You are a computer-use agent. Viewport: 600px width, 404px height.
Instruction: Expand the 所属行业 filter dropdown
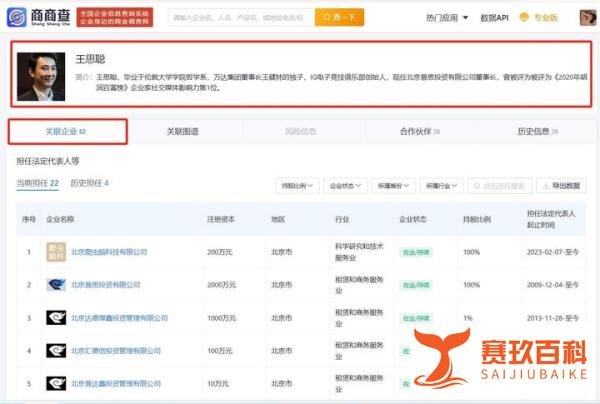click(442, 186)
